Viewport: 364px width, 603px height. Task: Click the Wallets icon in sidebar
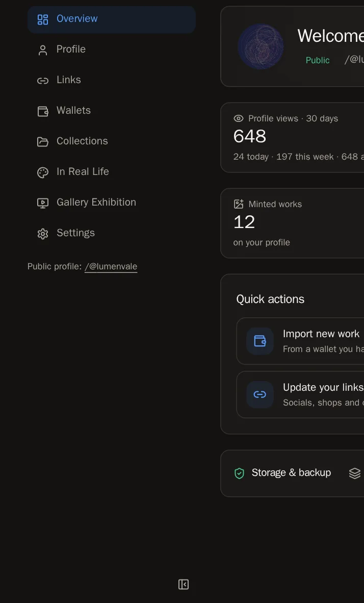[43, 111]
